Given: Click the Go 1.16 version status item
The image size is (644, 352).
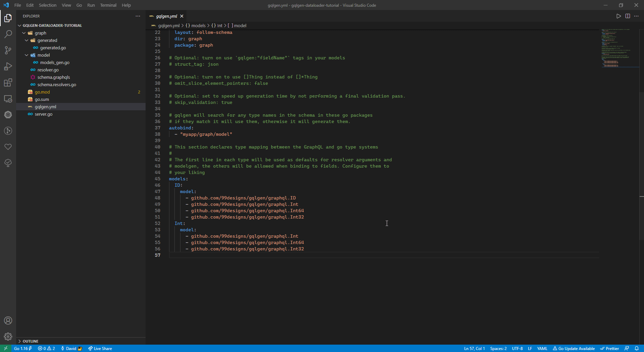Looking at the screenshot, I should click(x=23, y=348).
